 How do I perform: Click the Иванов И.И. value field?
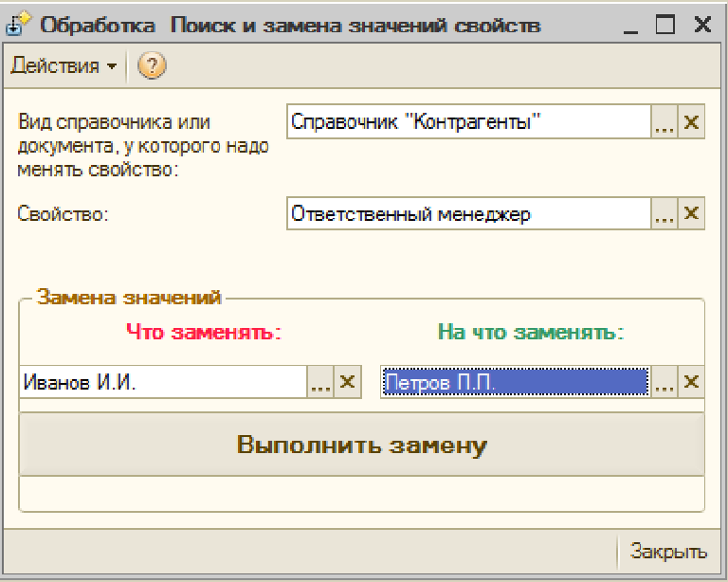point(163,382)
